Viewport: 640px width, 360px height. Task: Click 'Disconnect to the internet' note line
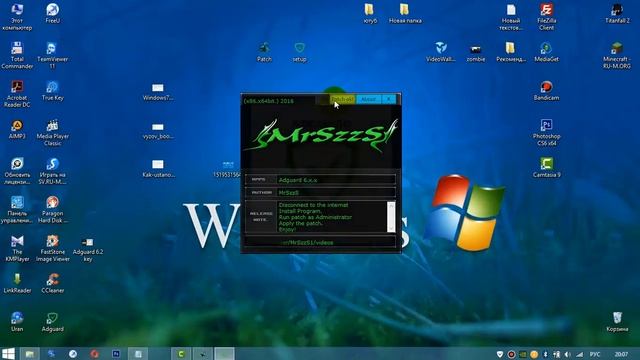[x=313, y=205]
